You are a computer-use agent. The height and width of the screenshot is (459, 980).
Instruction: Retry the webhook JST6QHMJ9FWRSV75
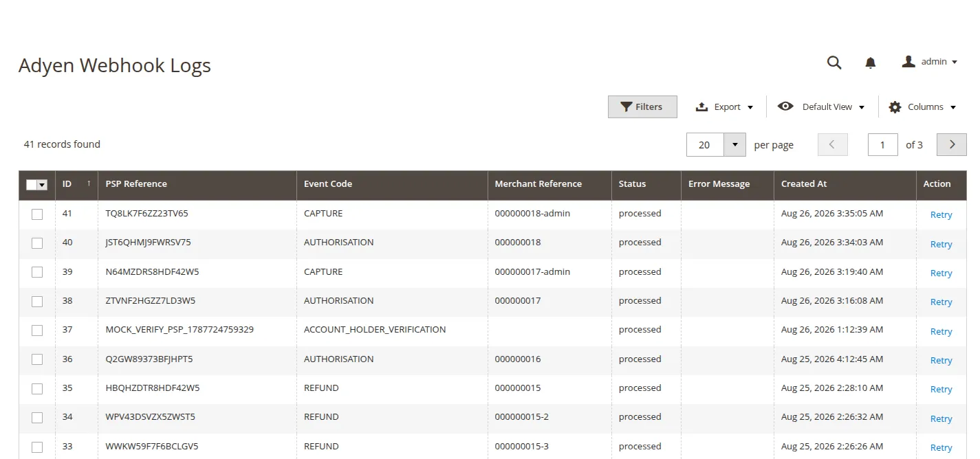(x=941, y=244)
